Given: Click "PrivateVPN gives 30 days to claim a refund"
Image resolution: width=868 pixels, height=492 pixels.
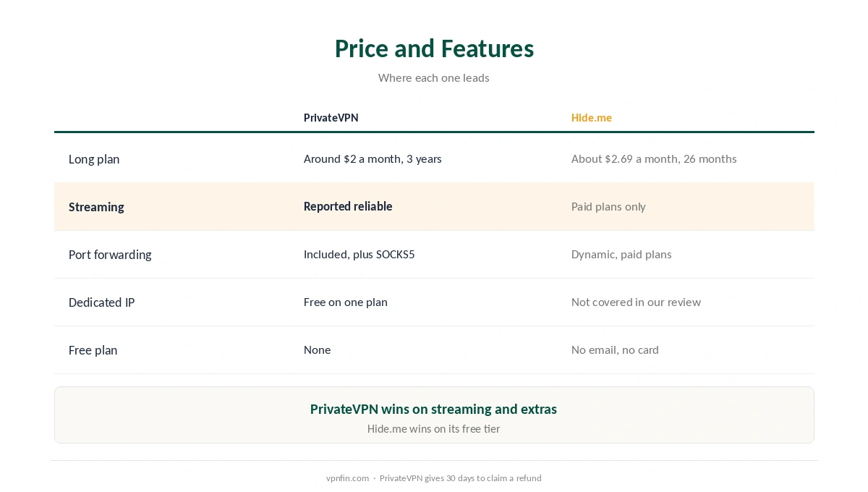Looking at the screenshot, I should click(x=461, y=478).
